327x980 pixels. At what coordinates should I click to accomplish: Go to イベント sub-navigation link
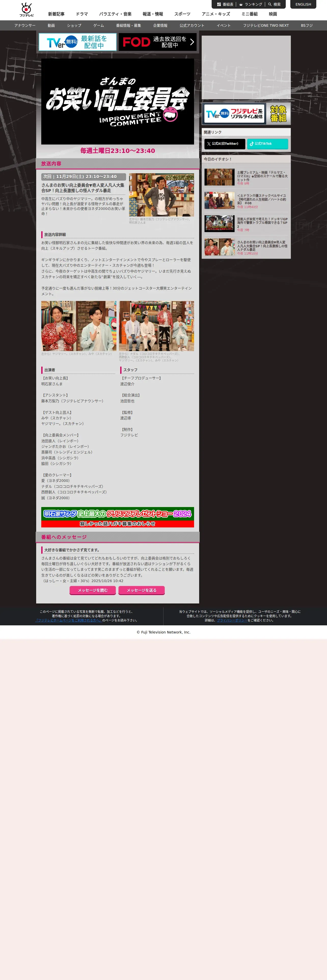coord(224,25)
